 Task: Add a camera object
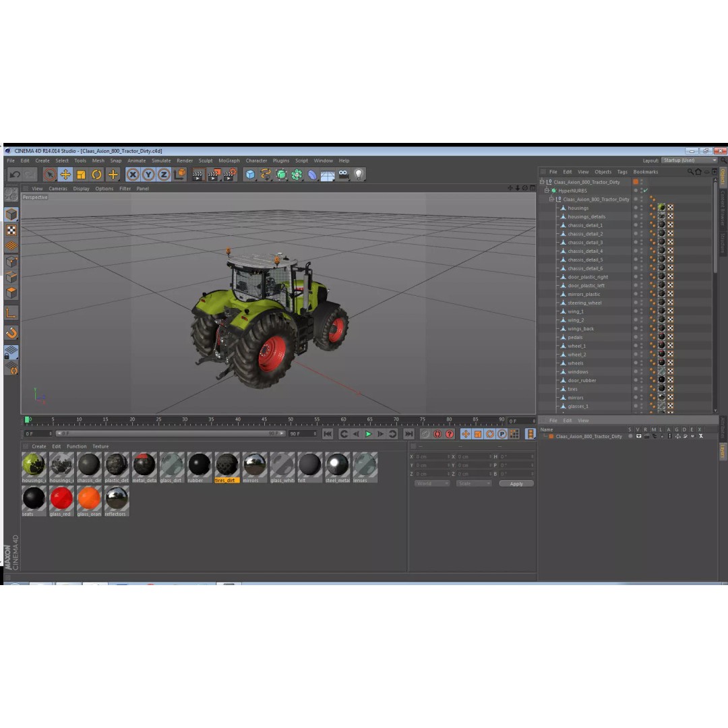(343, 175)
